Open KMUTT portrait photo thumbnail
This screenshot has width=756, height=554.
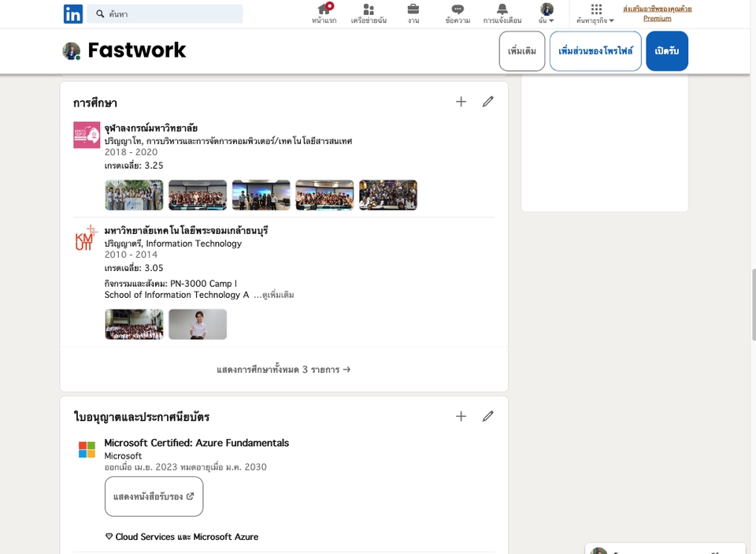(198, 325)
